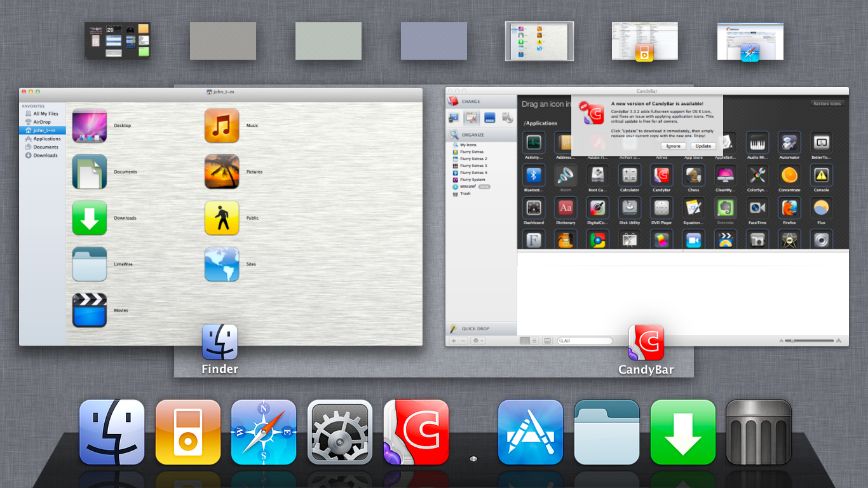Switch to the Safari fullscreen space thumbnail
868x488 pixels.
tap(750, 41)
